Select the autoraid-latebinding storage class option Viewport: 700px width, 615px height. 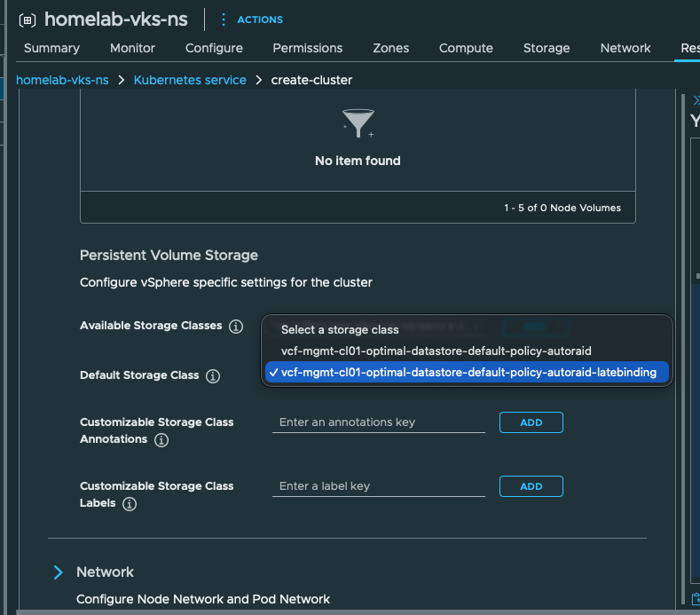pos(467,372)
